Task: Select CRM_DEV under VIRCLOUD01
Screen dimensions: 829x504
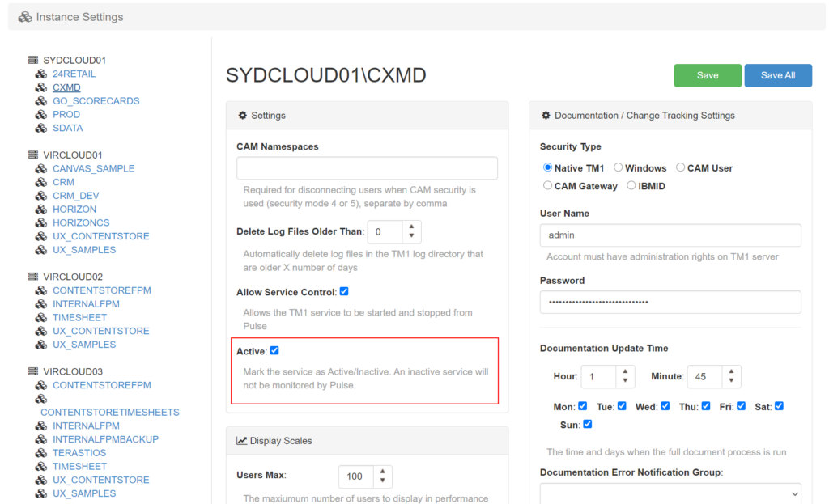Action: coord(75,196)
